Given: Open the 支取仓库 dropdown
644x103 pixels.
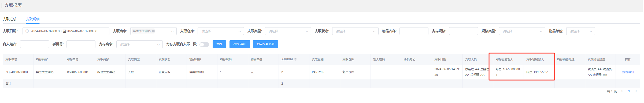Looking at the screenshot, I should click(x=221, y=31).
